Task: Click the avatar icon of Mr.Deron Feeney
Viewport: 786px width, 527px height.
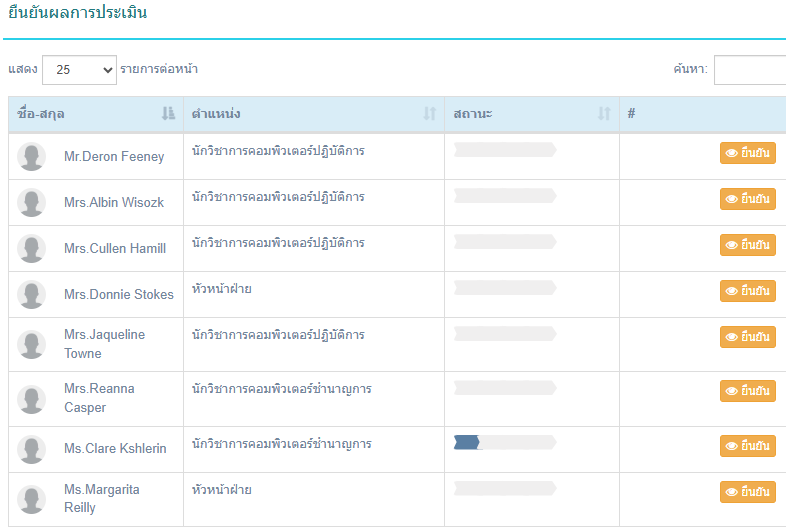Action: (x=32, y=156)
